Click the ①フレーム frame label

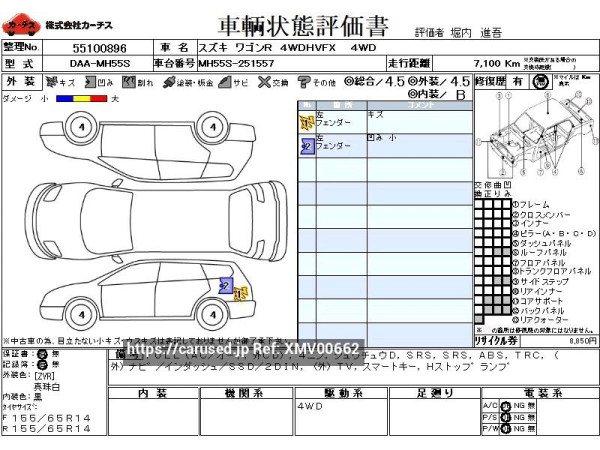click(x=531, y=204)
